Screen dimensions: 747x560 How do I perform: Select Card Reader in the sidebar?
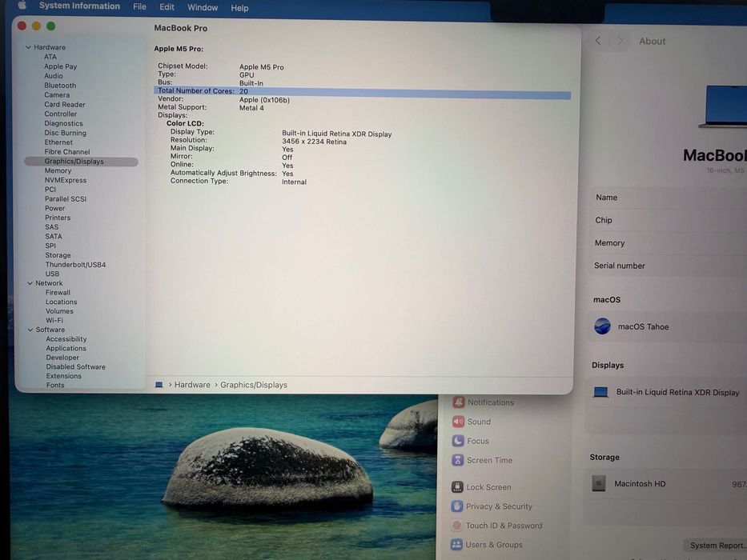coord(65,104)
